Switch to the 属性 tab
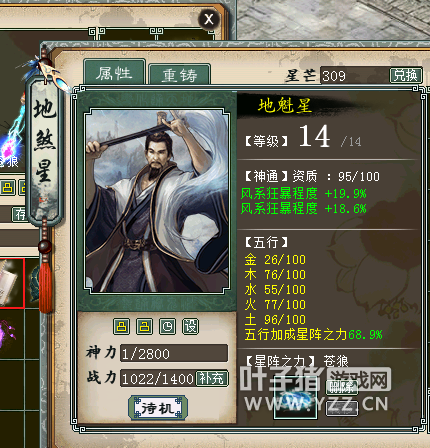Image resolution: width=430 pixels, height=448 pixels. pos(114,73)
